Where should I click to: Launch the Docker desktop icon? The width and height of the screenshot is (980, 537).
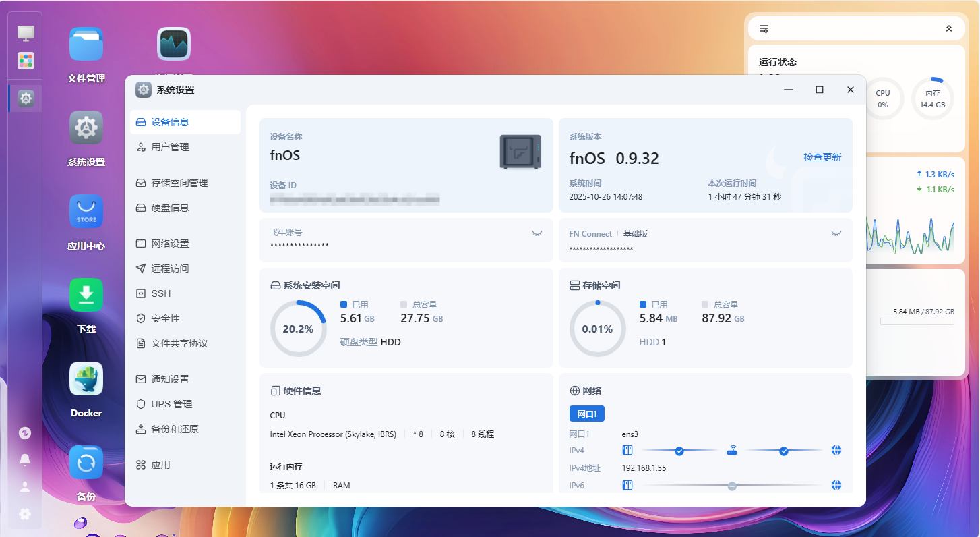[86, 379]
